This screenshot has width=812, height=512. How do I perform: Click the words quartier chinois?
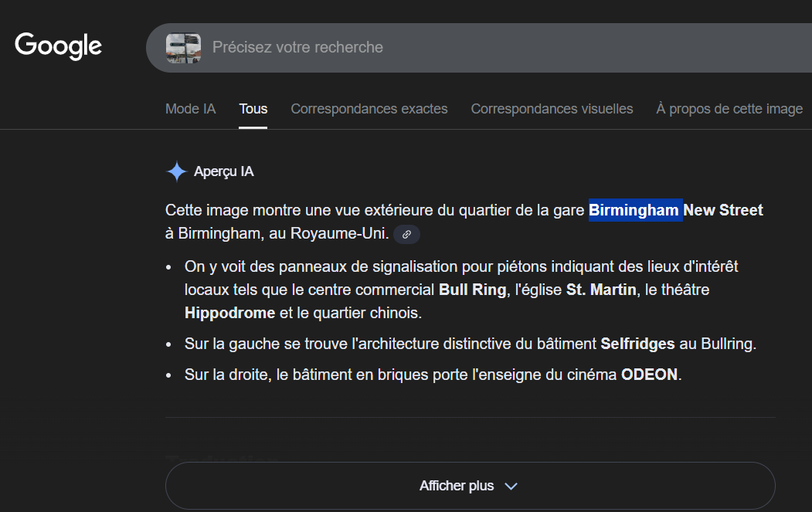click(367, 314)
